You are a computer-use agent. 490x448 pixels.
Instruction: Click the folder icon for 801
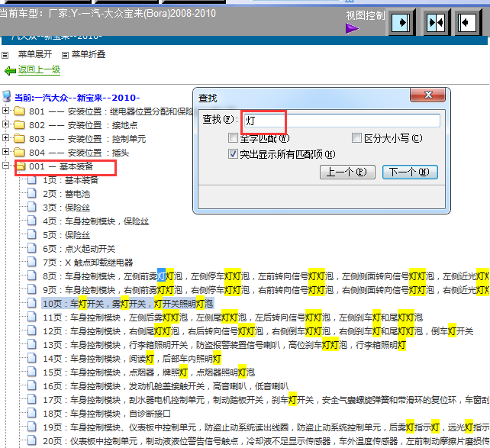click(19, 111)
